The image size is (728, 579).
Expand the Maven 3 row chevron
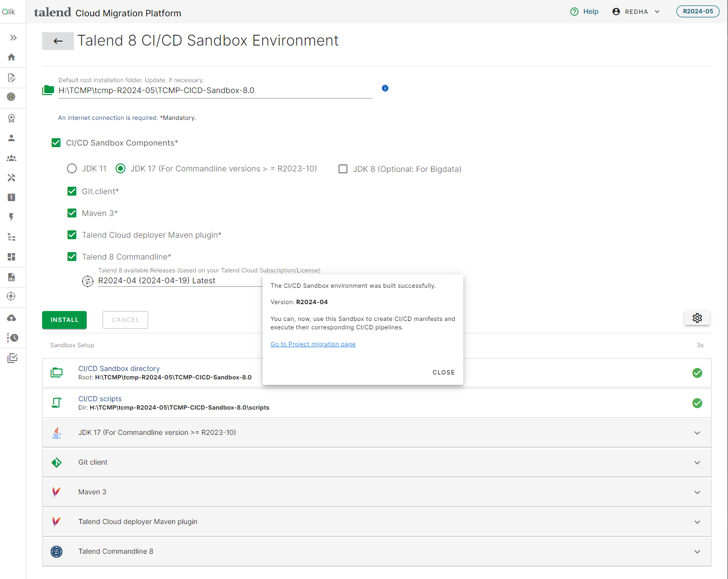click(x=697, y=492)
